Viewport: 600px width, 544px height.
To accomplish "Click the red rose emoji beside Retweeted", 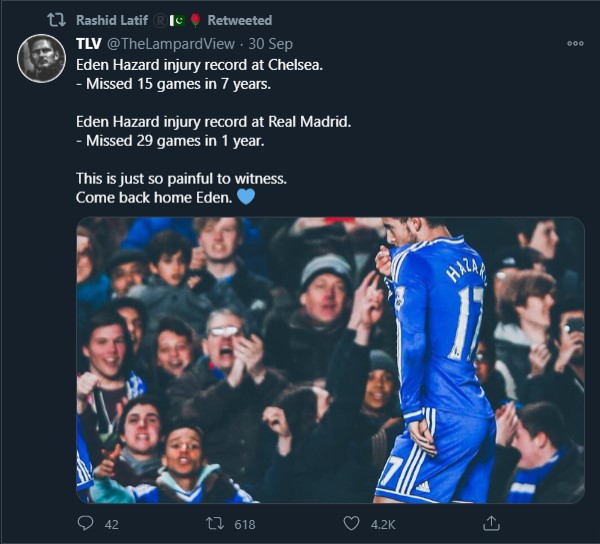I will click(x=196, y=20).
